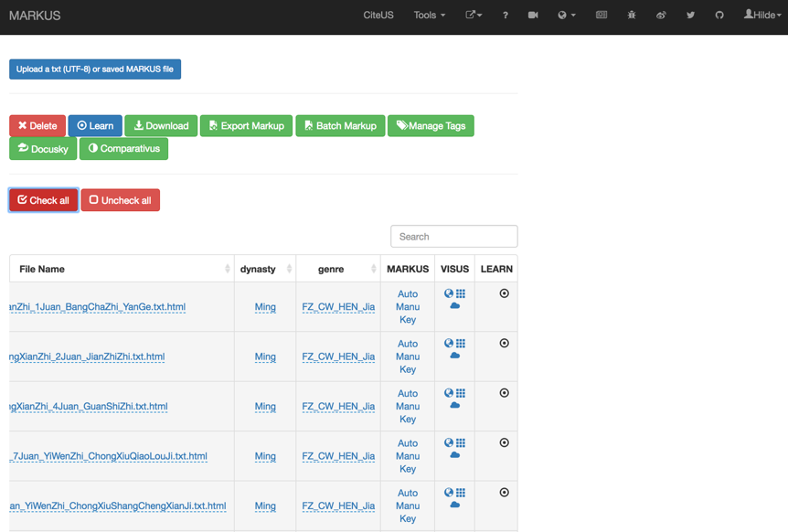The height and width of the screenshot is (532, 788).
Task: Open the globe language dropdown in navbar
Action: [567, 15]
